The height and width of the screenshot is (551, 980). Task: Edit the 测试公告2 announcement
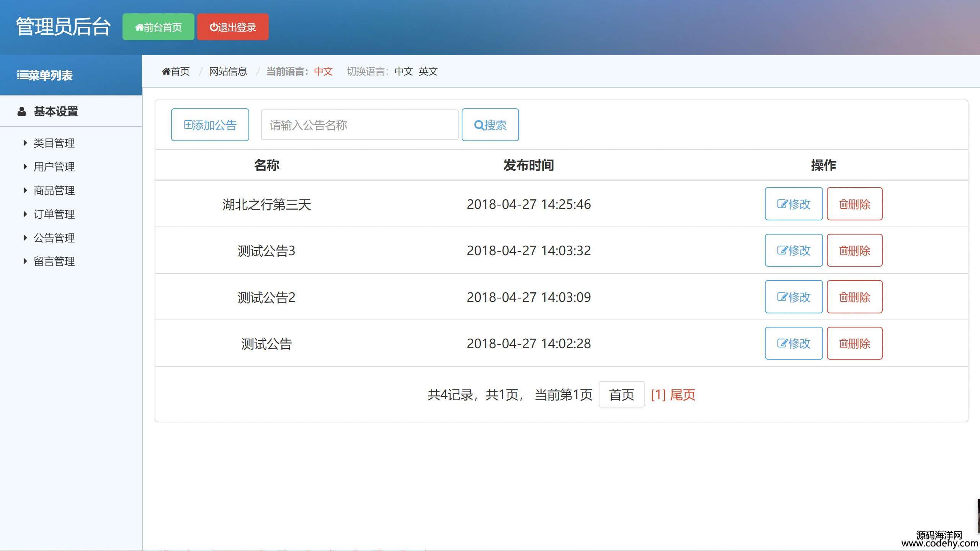794,297
